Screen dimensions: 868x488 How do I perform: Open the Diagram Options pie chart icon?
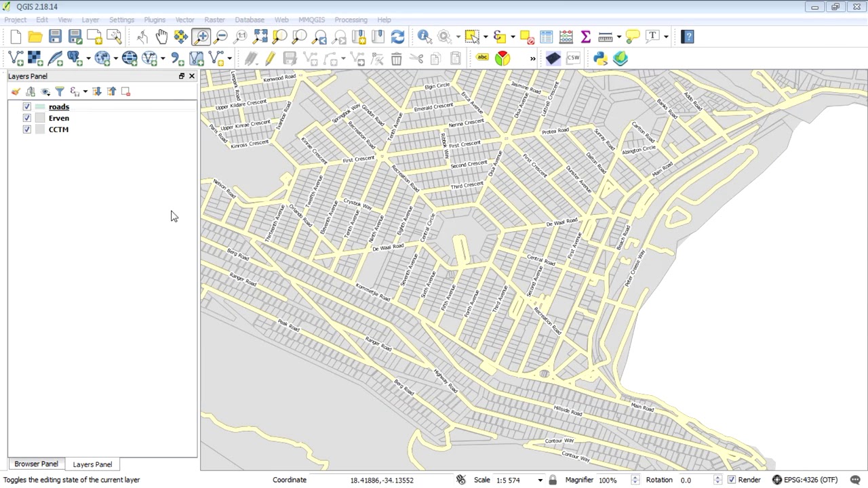coord(502,58)
